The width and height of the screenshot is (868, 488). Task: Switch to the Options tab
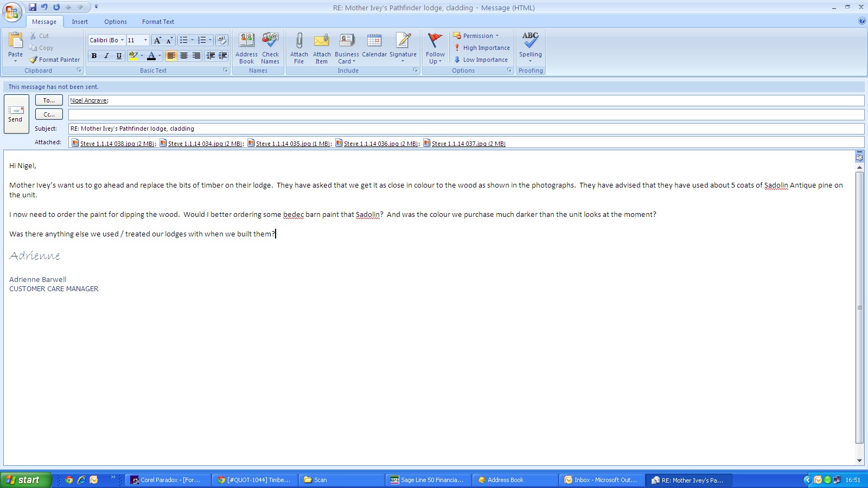click(116, 22)
